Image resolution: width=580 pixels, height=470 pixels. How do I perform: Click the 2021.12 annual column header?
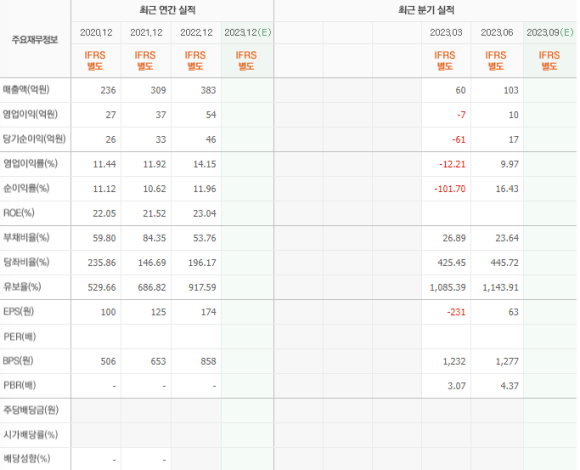(146, 33)
